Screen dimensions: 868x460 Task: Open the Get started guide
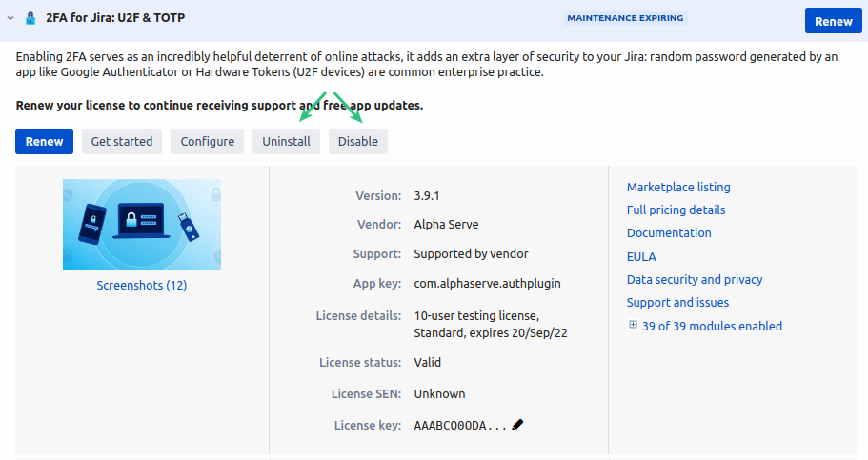click(122, 141)
